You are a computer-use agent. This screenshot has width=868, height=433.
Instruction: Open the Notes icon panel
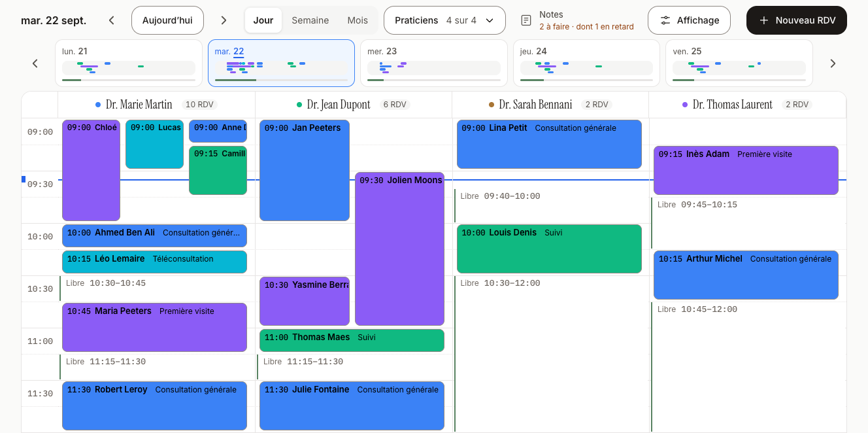[526, 20]
